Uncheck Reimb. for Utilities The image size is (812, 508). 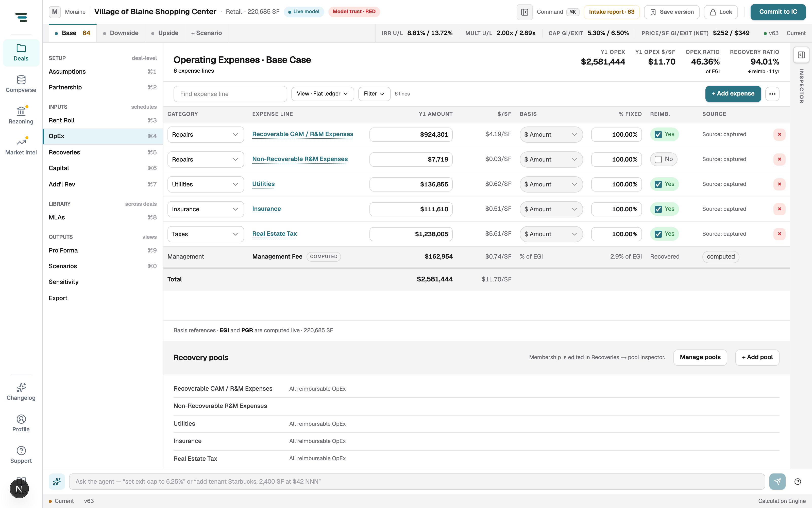coord(658,184)
